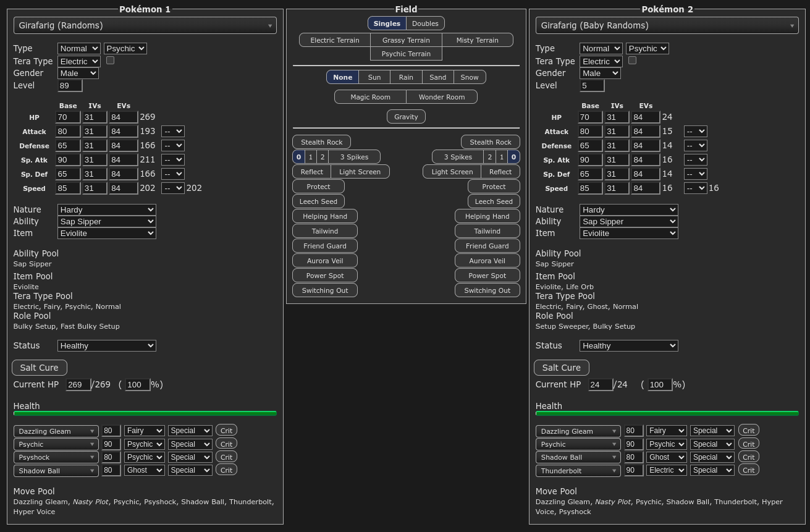Toggle right side Friend Guard
The width and height of the screenshot is (810, 532).
coord(487,246)
